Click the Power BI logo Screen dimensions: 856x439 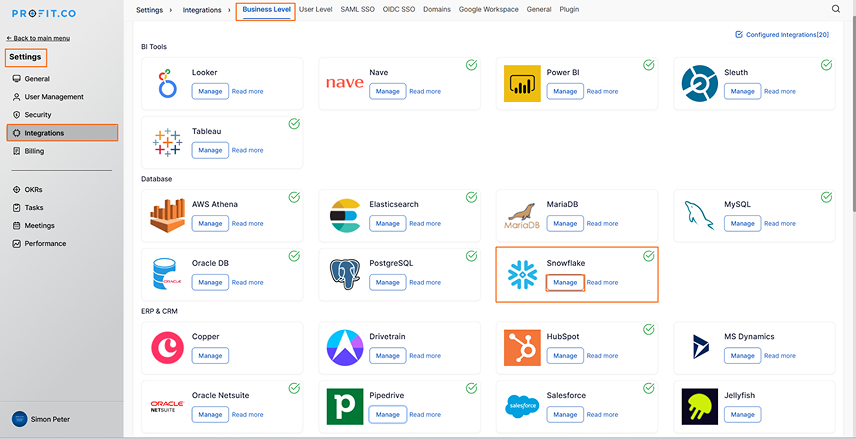(522, 84)
